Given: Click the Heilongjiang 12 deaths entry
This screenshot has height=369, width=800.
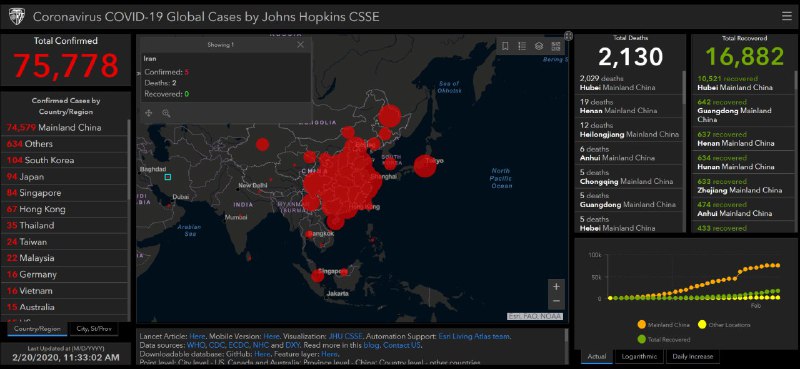Looking at the screenshot, I should click(x=630, y=130).
